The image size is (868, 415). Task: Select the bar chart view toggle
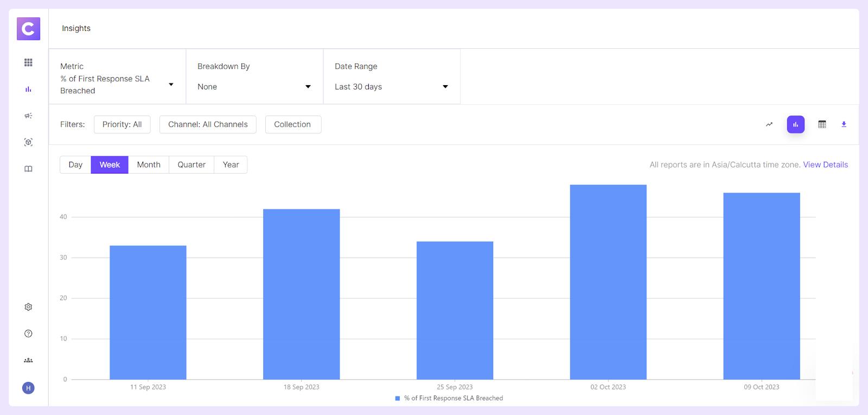pos(796,124)
